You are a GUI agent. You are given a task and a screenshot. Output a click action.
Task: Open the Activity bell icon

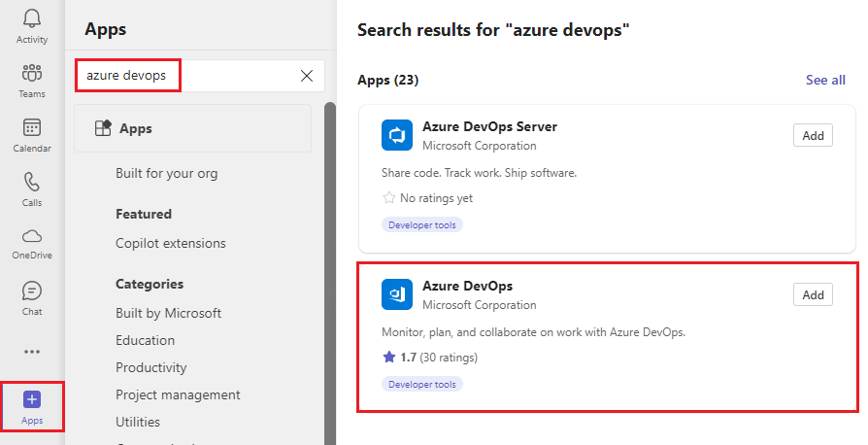click(31, 18)
